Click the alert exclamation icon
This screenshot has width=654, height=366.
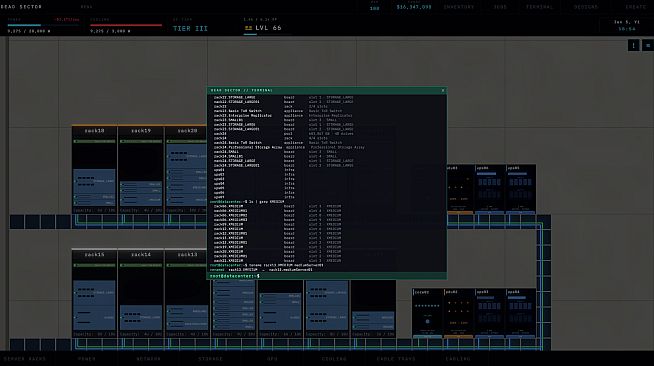pos(634,45)
